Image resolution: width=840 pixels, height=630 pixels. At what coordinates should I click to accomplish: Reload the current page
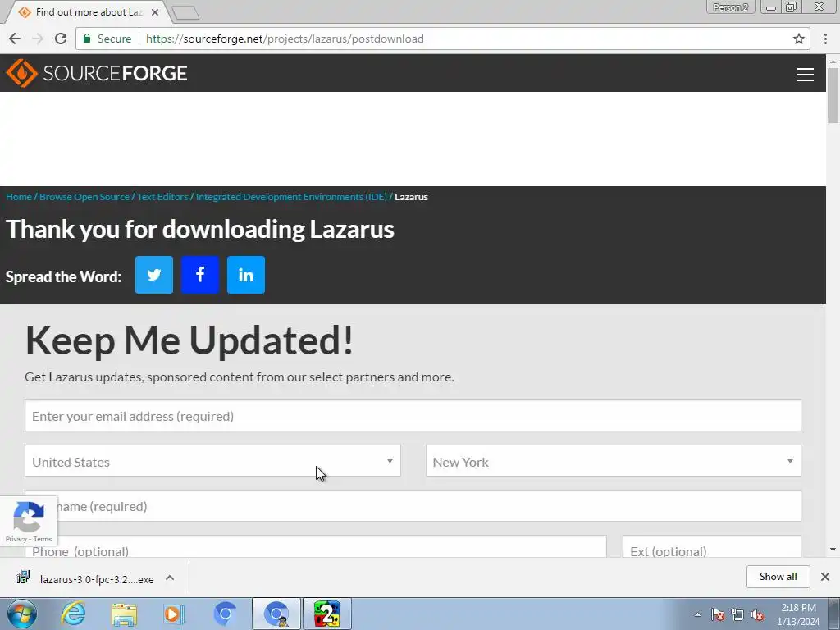tap(61, 39)
